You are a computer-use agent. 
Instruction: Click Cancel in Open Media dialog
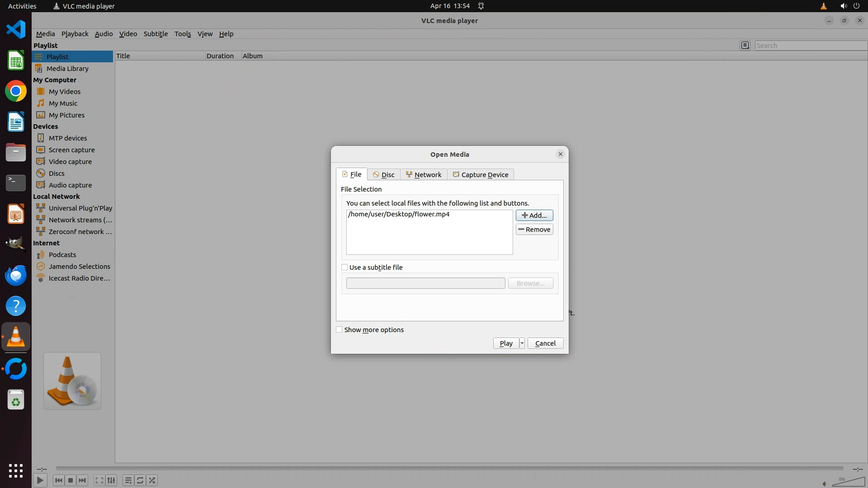545,343
